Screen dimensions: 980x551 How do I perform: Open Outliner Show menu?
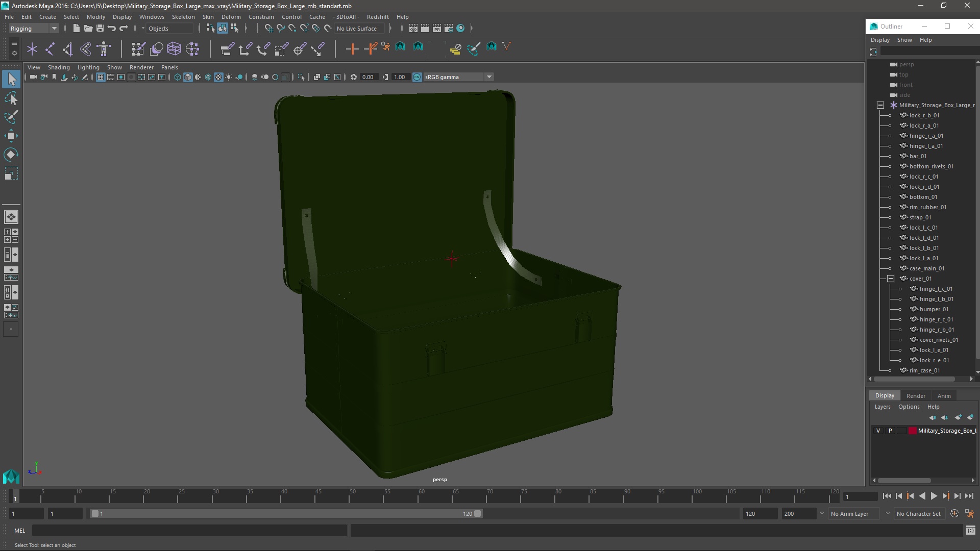pyautogui.click(x=904, y=40)
